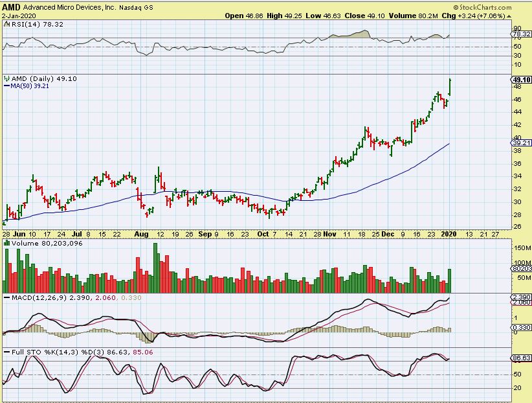
Task: Click the Open 46.86 value
Action: 244,16
